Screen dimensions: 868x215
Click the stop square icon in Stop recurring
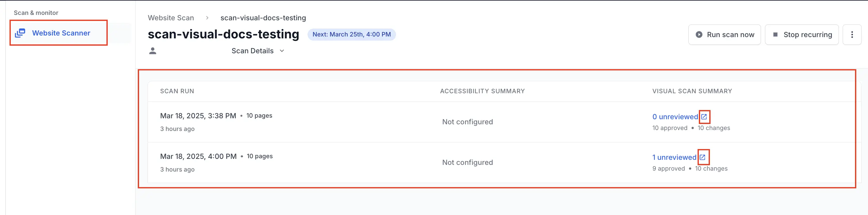click(x=775, y=35)
